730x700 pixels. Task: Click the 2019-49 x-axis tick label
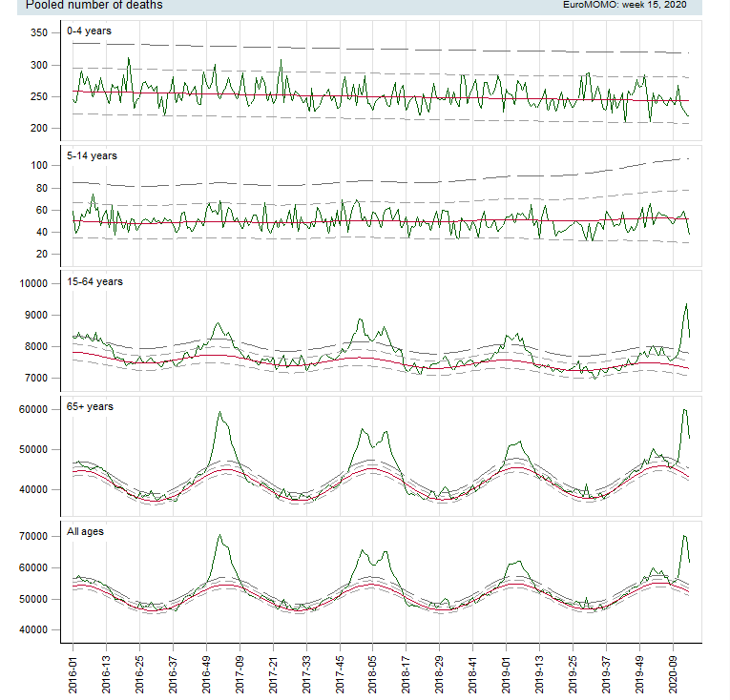click(x=640, y=672)
